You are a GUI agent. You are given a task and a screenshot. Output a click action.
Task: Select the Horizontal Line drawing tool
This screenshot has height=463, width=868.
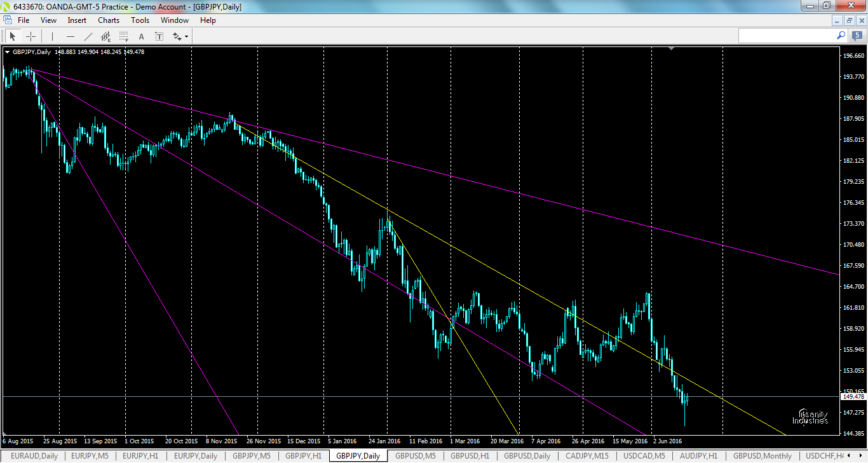pos(71,36)
